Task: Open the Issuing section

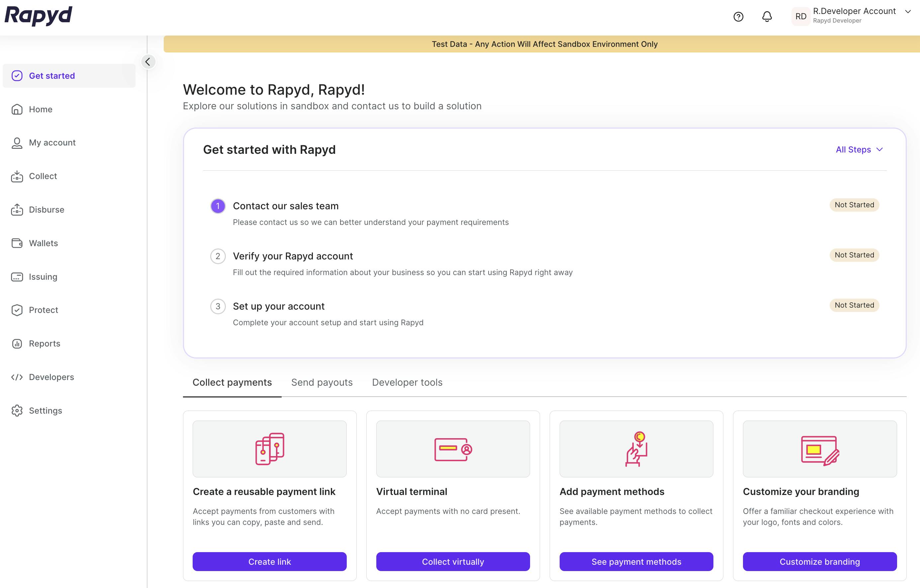Action: (43, 277)
